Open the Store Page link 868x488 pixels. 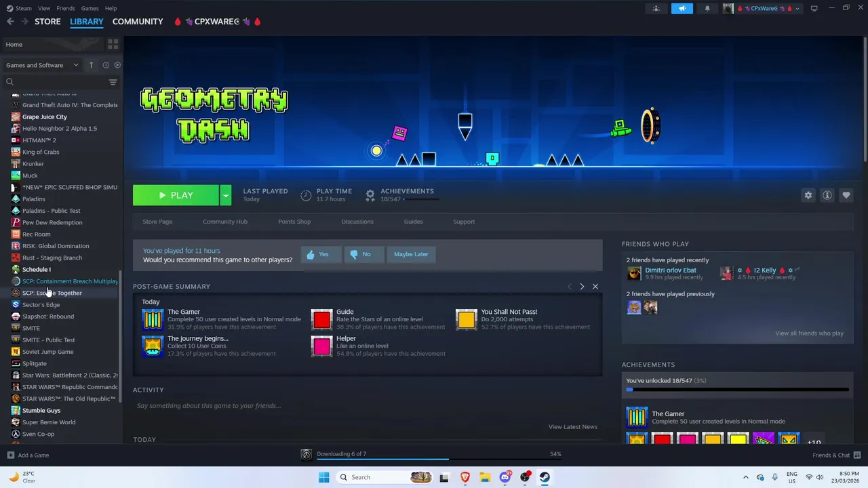[157, 222]
